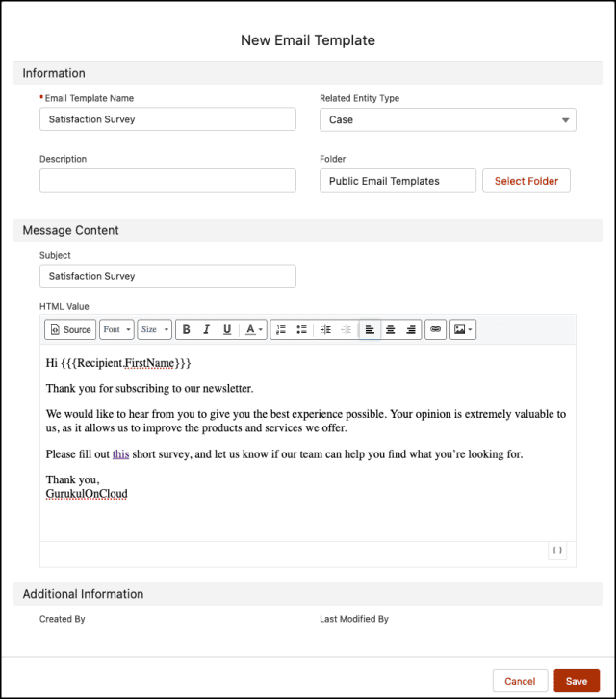Screen dimensions: 616x699
Task: Insert a bulleted list
Action: pyautogui.click(x=302, y=329)
